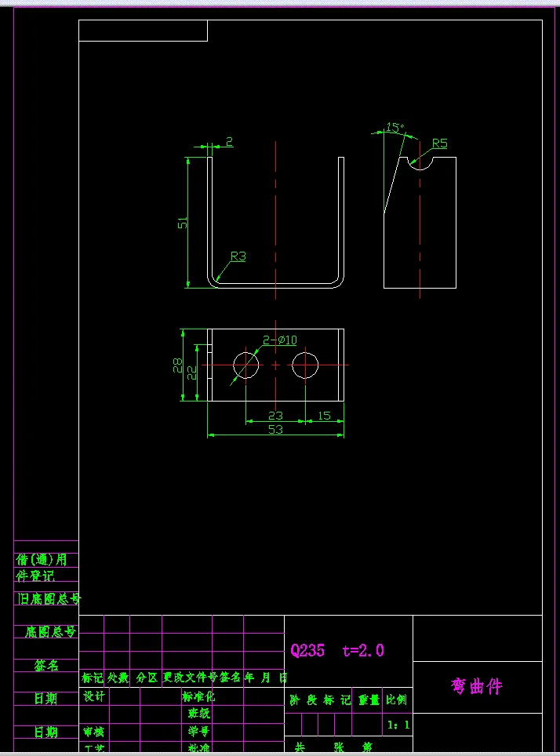Screen dimensions: 560x756
Task: Select the notch radius label "R5"
Action: coord(439,144)
